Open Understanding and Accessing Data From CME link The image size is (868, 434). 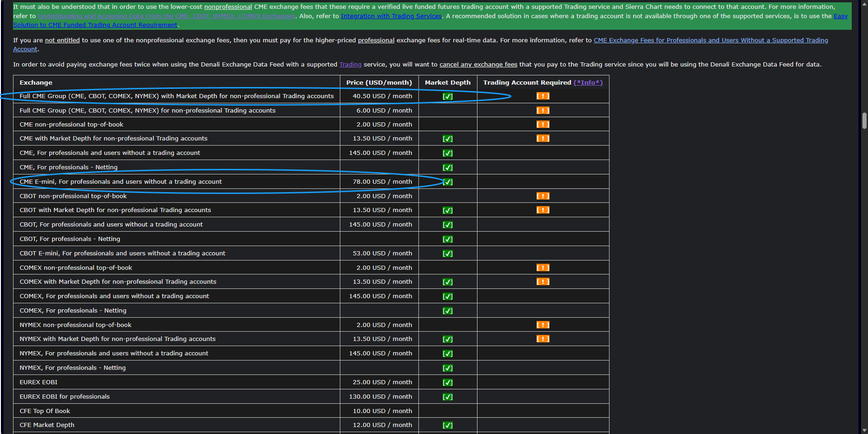(166, 16)
